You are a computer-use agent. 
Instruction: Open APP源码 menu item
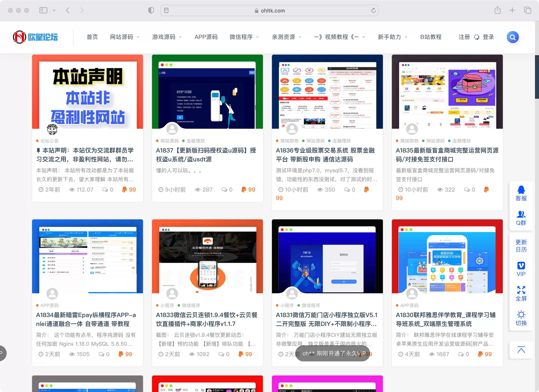click(206, 37)
